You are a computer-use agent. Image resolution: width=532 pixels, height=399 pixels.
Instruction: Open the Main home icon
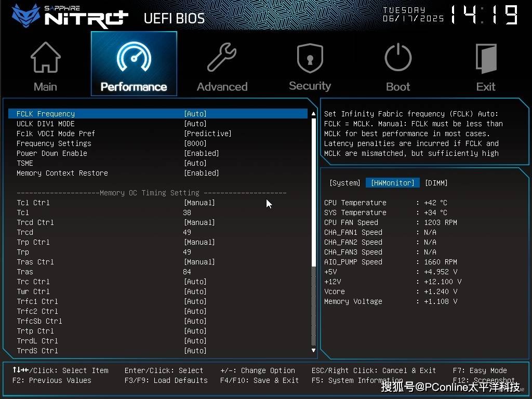pyautogui.click(x=45, y=58)
